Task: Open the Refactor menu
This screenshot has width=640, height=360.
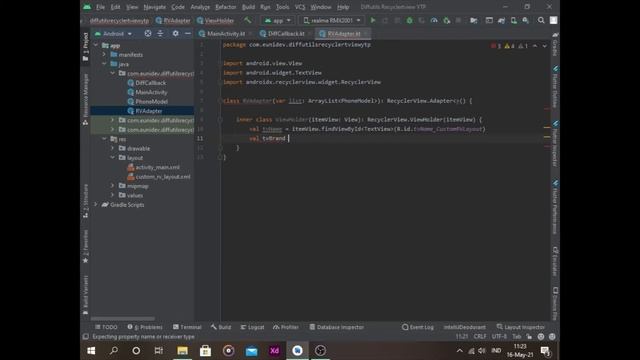Action: click(226, 7)
